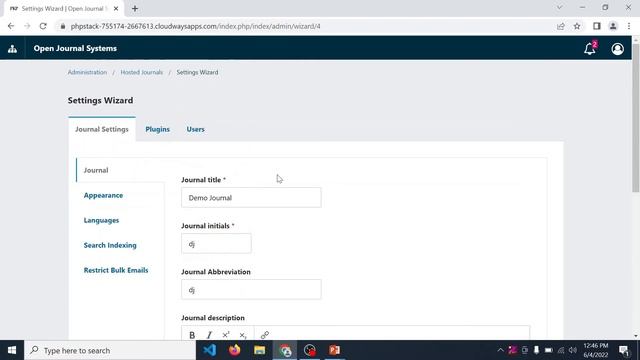This screenshot has height=360, width=640.
Task: Open tab search chevron in Chrome
Action: 560,7
